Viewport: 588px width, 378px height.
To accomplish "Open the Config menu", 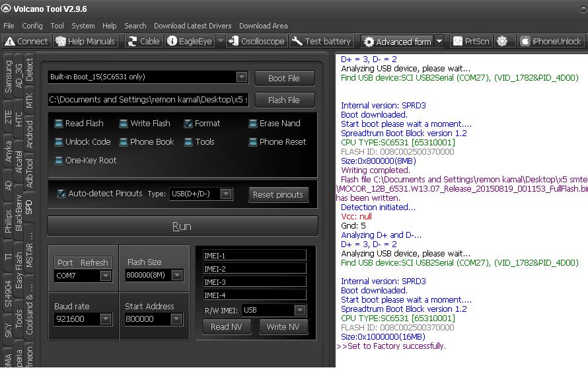I will pyautogui.click(x=32, y=26).
